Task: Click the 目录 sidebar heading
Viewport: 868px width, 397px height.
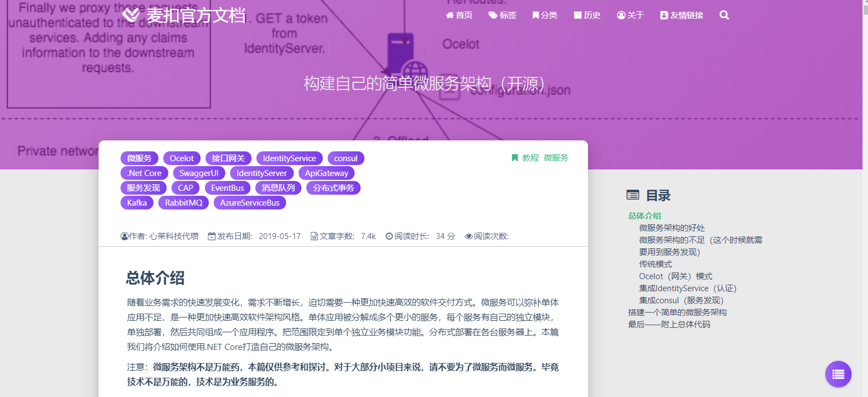Action: [658, 195]
